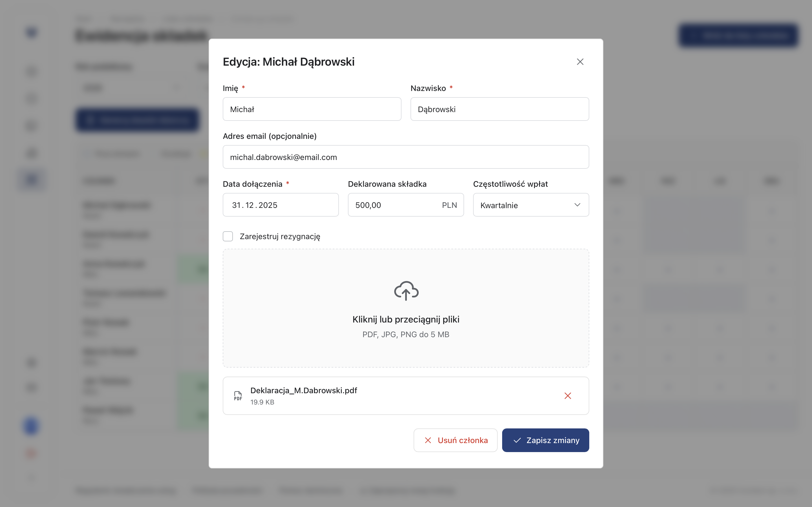This screenshot has height=507, width=812.
Task: Click the Data dołączenia date field
Action: coord(281,205)
